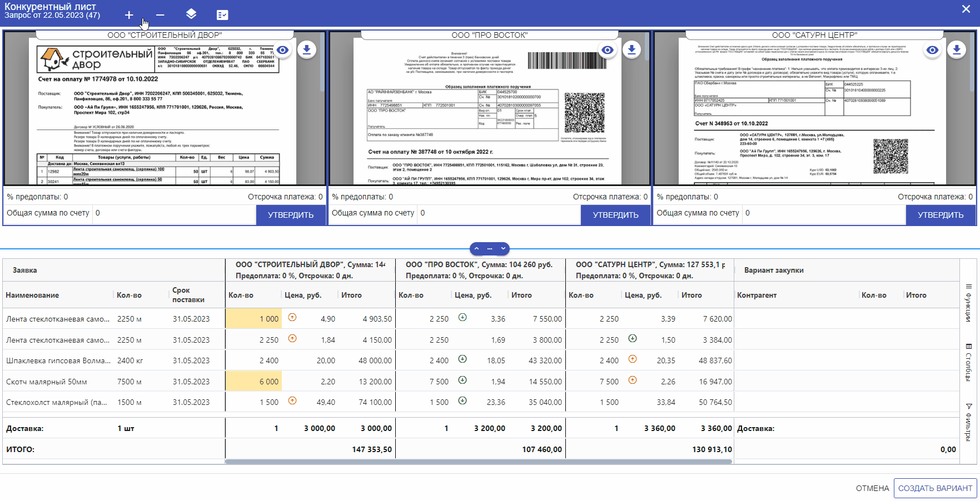The height and width of the screenshot is (501, 980).
Task: Click the orange up-arrow beside price 49,40
Action: click(292, 400)
